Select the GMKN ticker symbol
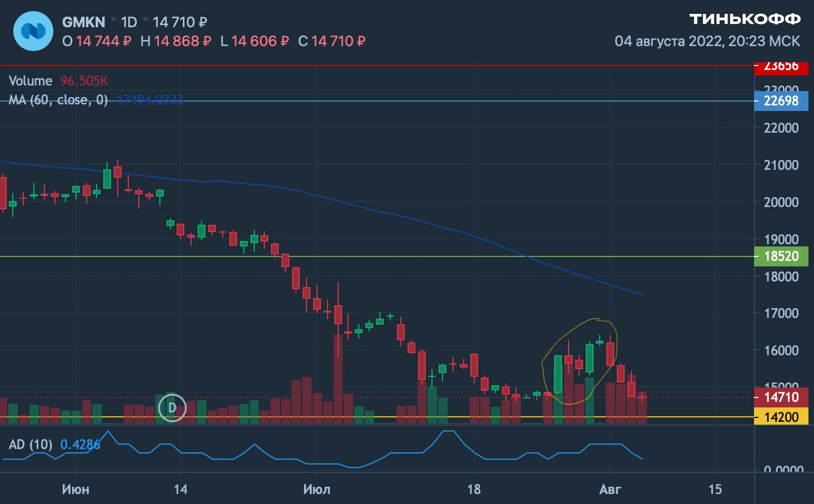The width and height of the screenshot is (814, 504). tap(83, 22)
